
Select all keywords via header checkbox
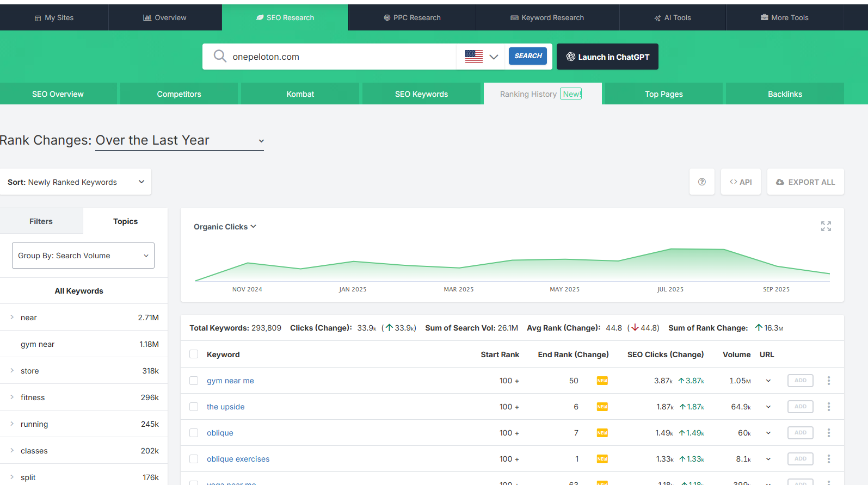click(x=194, y=355)
